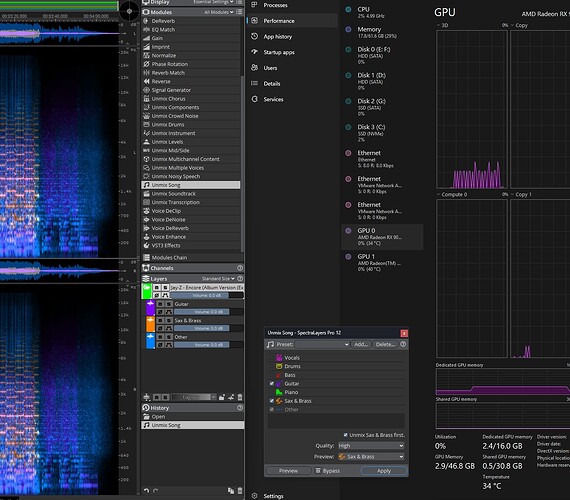Image resolution: width=570 pixels, height=500 pixels.
Task: Open App history in Task Manager
Action: click(292, 36)
